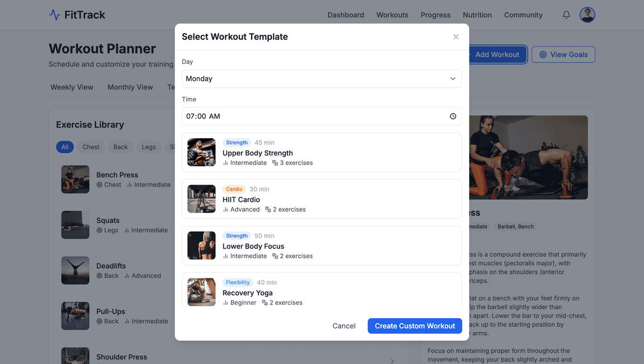
Task: Open the user profile avatar
Action: (587, 15)
